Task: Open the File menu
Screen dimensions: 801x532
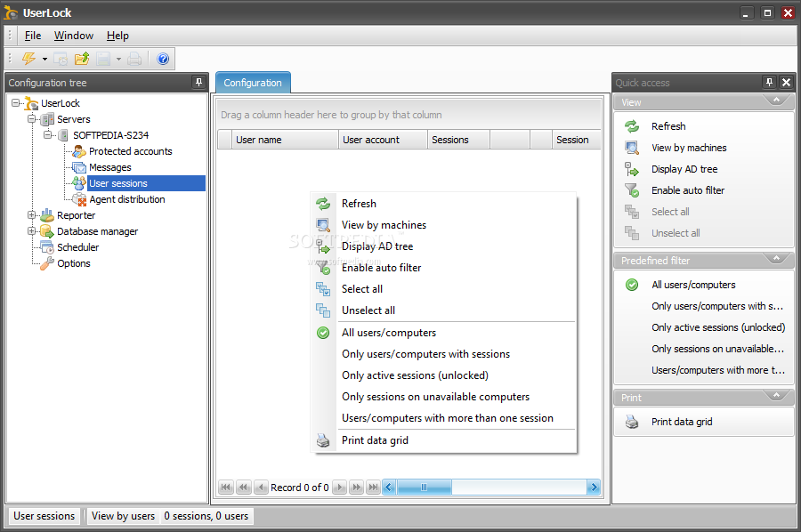Action: point(33,36)
